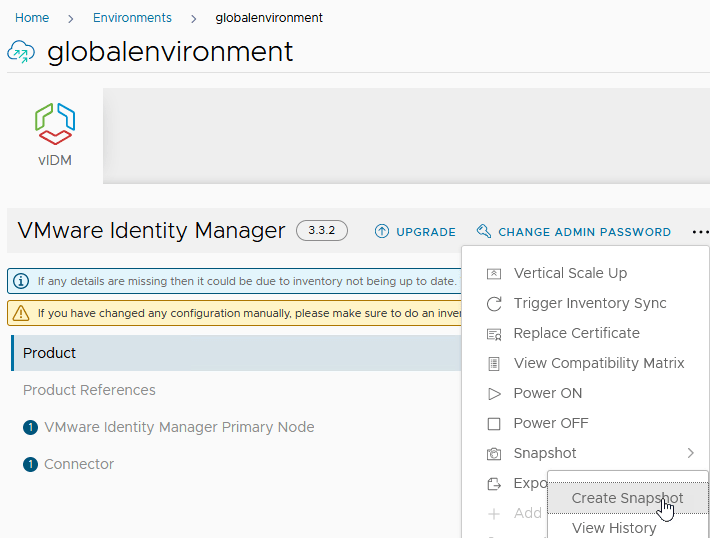The width and height of the screenshot is (710, 538).
Task: Click the Trigger Inventory Sync refresh icon
Action: 493,303
